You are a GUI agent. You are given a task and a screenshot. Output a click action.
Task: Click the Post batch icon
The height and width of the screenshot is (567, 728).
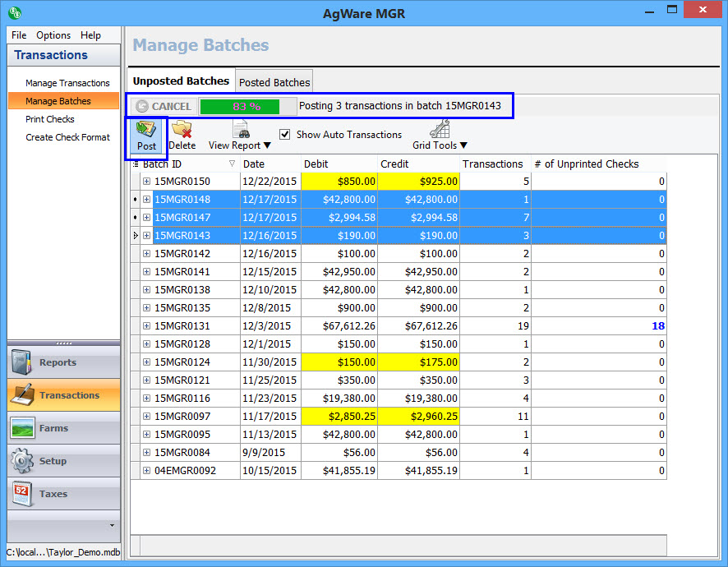[x=146, y=131]
